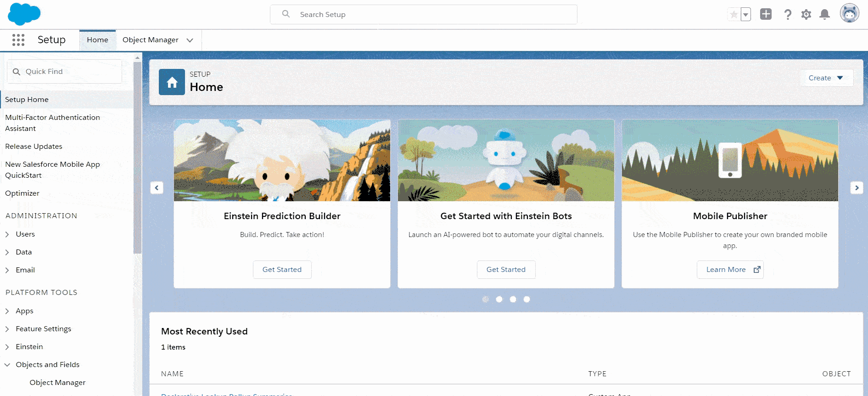Click the favorites star icon
Screen dimensions: 868x396
[734, 15]
